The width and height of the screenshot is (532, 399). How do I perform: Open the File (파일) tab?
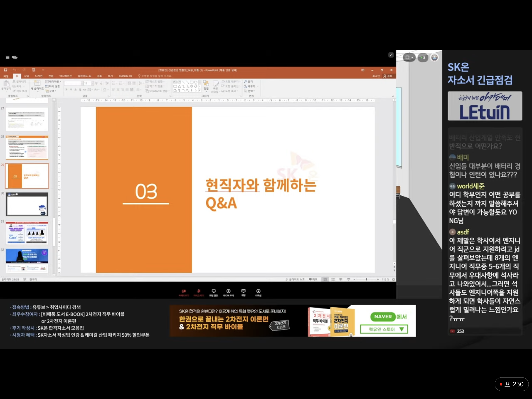pyautogui.click(x=6, y=76)
